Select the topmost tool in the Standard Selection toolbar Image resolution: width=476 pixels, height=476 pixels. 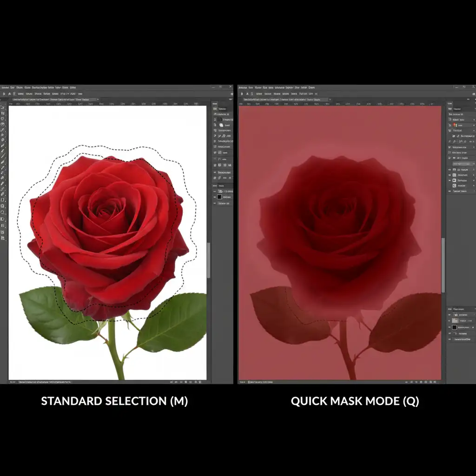tap(3, 107)
